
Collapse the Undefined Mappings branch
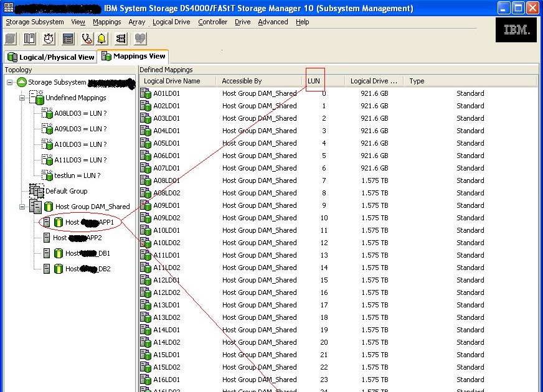coord(23,97)
